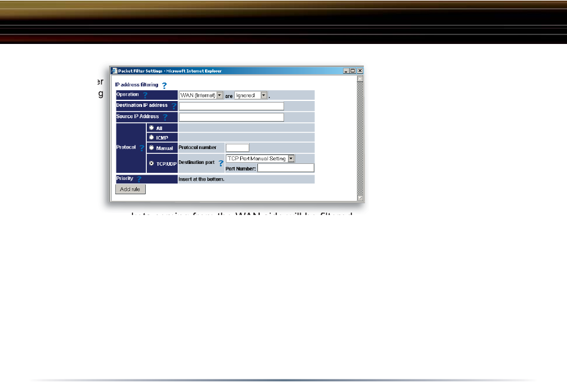Screen dimensions: 567x392
Task: Click the Port Number input field
Action: click(x=286, y=167)
